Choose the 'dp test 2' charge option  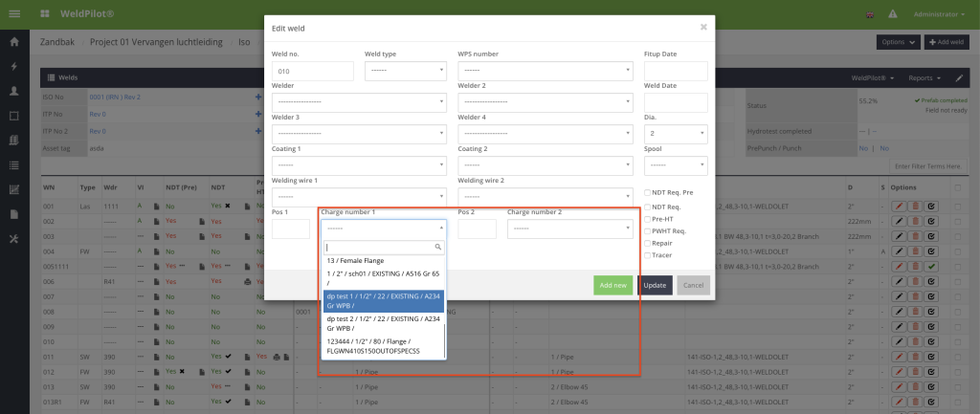point(383,323)
